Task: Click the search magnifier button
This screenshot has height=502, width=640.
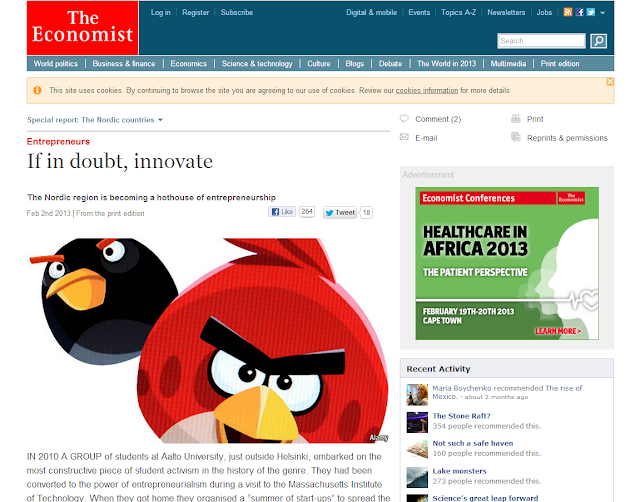Action: [598, 41]
